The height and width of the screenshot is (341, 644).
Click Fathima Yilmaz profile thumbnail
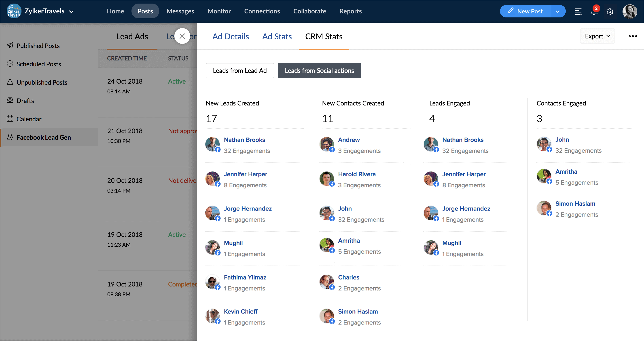212,282
